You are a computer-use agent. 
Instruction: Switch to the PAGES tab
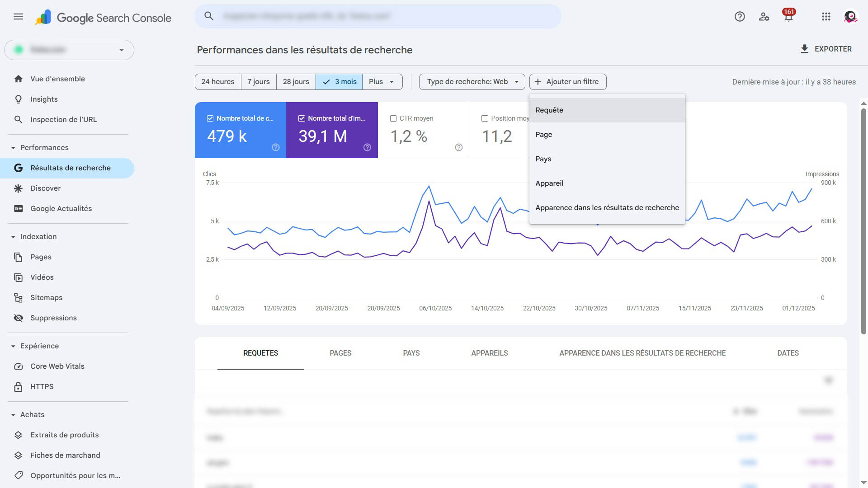click(340, 353)
